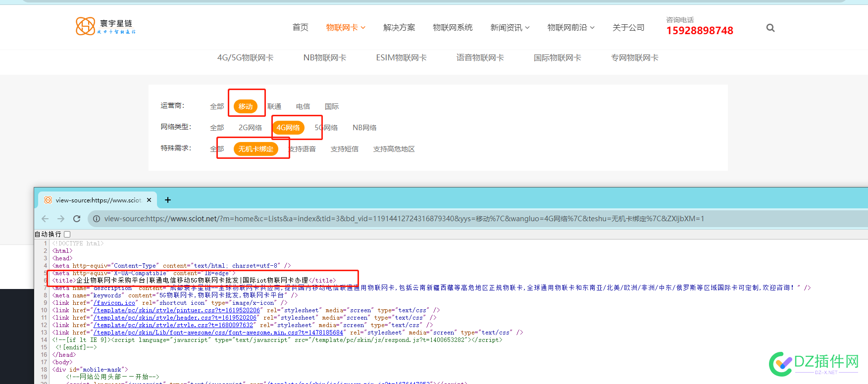868x384 pixels.
Task: Select the ESIM物联网卡 category
Action: 401,58
